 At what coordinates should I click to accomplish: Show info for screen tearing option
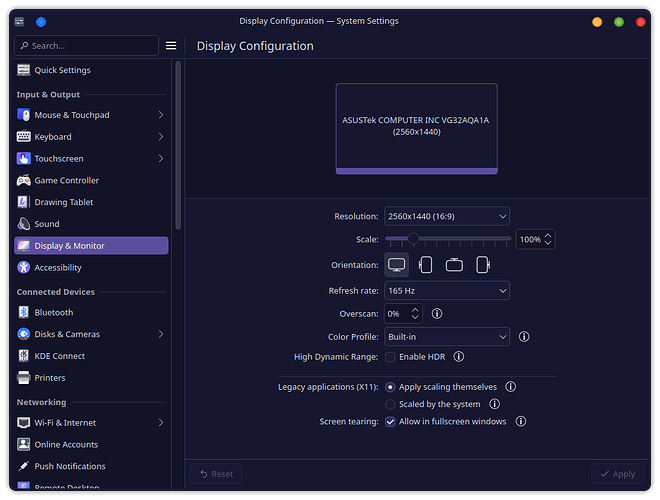pos(521,421)
